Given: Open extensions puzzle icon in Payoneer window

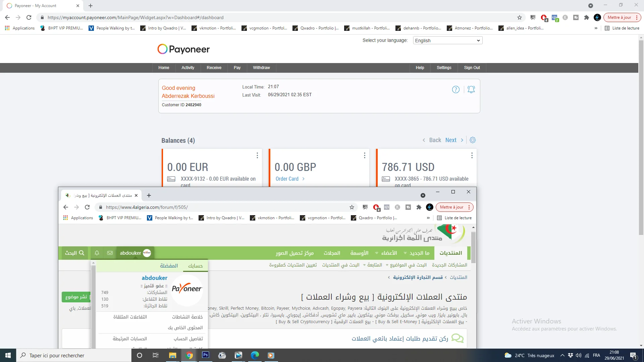Looking at the screenshot, I should [x=586, y=17].
